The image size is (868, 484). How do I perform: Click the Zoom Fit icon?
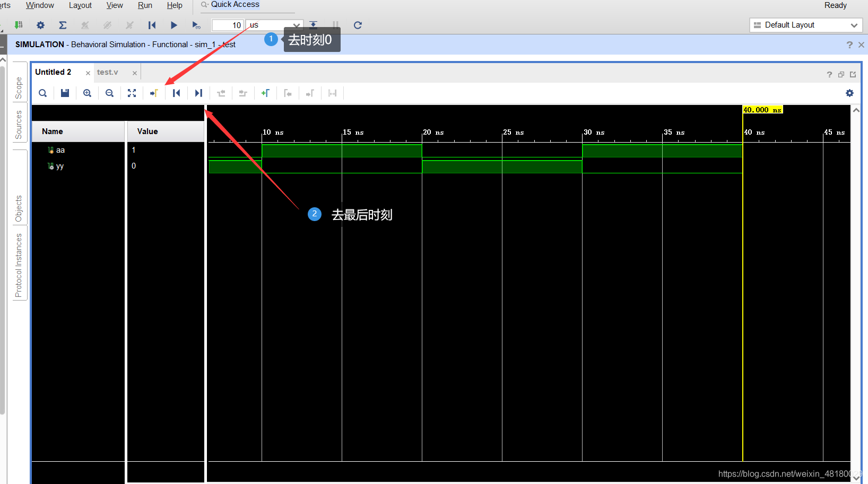pos(132,93)
